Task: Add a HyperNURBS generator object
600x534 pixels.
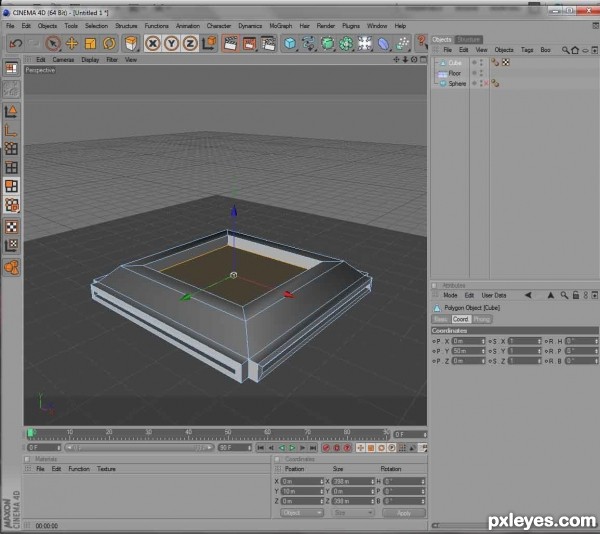Action: click(327, 43)
